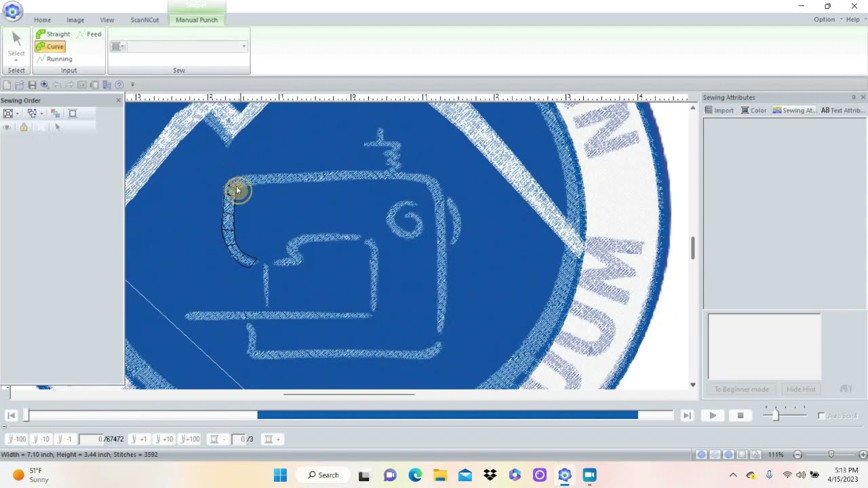Choose the Running stitch input
Viewport: 868px width, 488px height.
coord(54,59)
